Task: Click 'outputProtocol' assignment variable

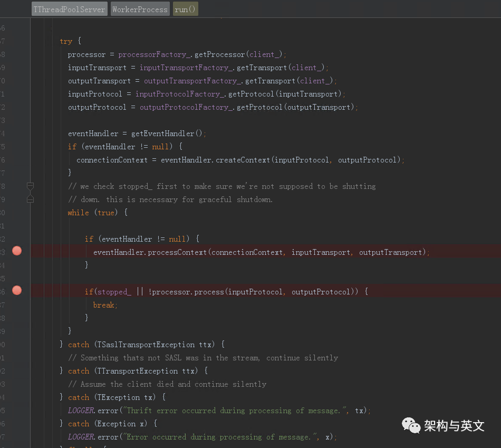Action: [x=97, y=107]
